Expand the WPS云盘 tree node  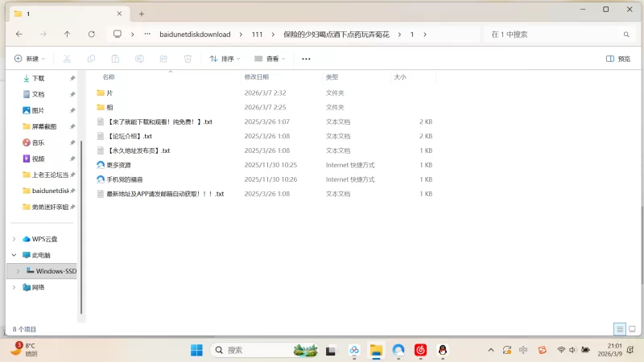click(x=14, y=239)
